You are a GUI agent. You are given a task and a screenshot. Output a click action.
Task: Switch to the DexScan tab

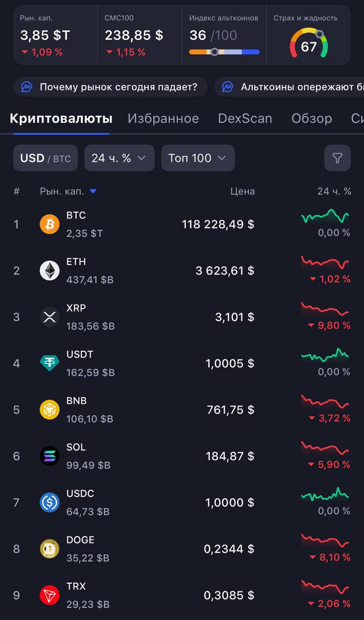[245, 119]
